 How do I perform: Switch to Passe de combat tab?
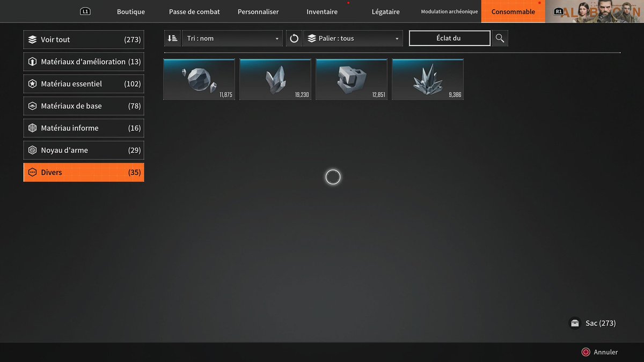[x=194, y=12]
